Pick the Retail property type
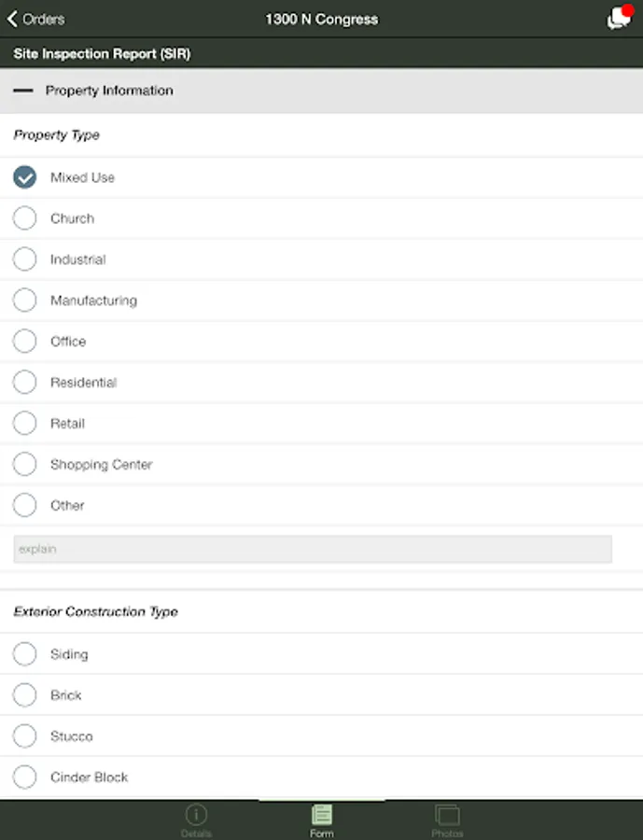Screen dimensions: 643x840 coord(25,424)
